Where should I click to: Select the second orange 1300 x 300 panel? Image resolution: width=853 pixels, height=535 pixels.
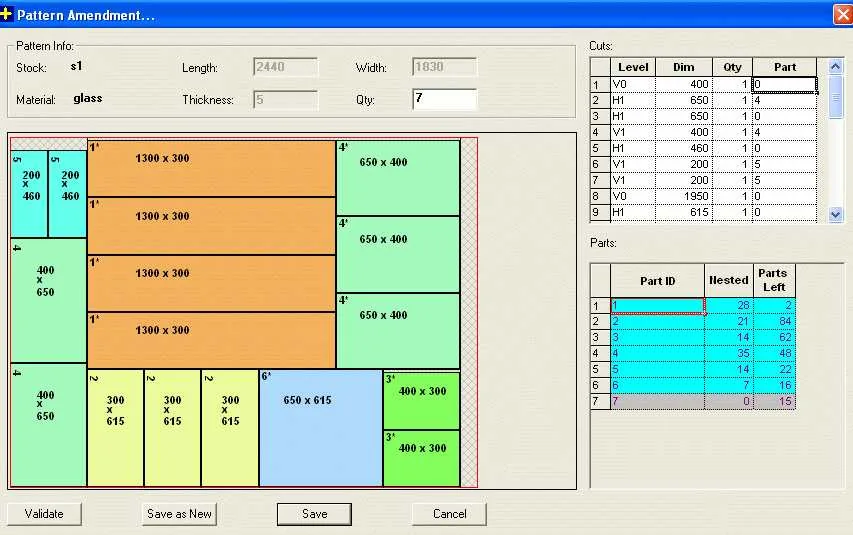[211, 226]
